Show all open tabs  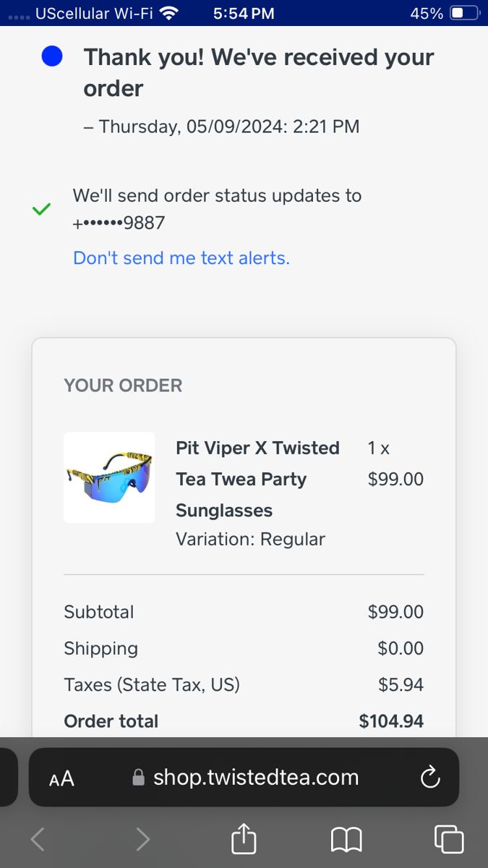(x=448, y=839)
